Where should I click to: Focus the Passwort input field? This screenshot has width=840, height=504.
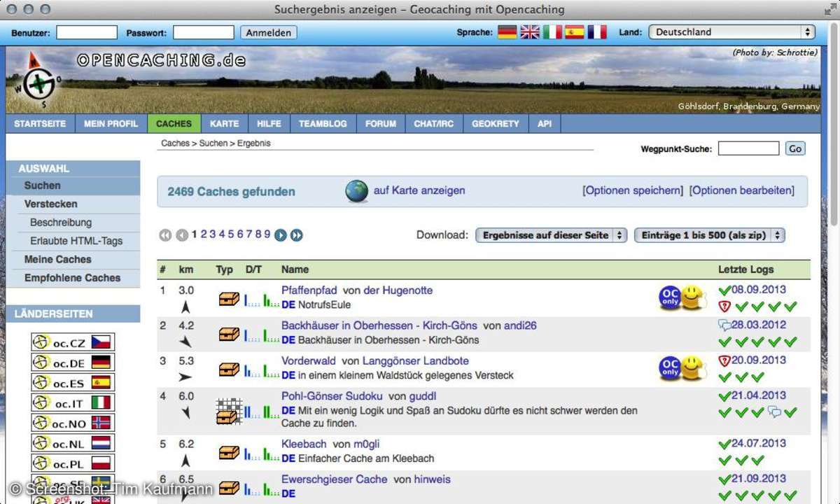204,32
